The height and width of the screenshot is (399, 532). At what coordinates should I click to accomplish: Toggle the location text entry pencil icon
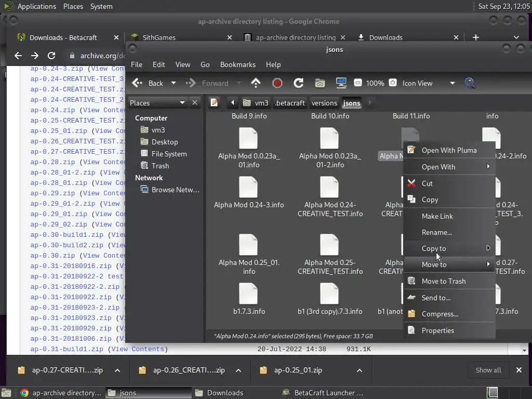click(x=215, y=102)
